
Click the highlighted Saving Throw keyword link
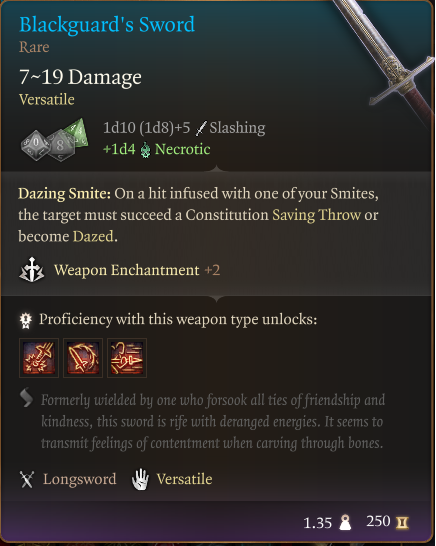coord(316,215)
